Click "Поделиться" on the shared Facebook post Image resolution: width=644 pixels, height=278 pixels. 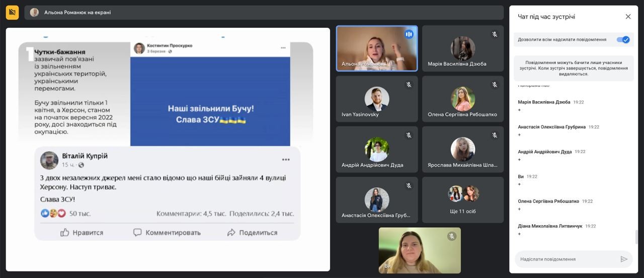[252, 232]
